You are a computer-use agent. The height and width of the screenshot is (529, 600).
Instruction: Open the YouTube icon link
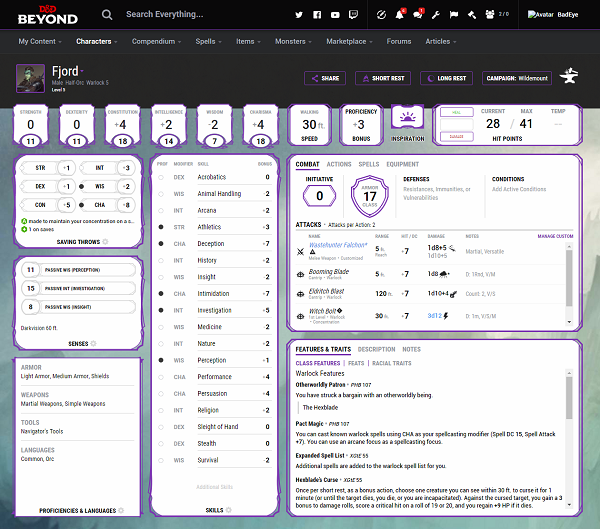pyautogui.click(x=335, y=15)
